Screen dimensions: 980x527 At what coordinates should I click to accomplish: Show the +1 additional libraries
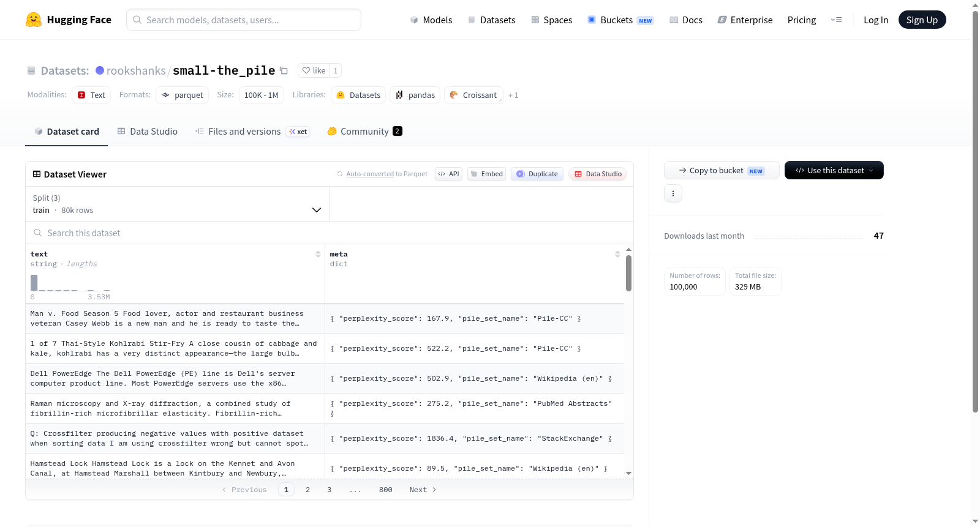pyautogui.click(x=513, y=95)
